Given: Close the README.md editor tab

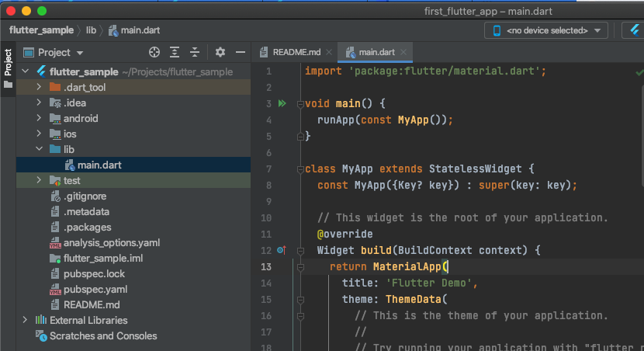Looking at the screenshot, I should [x=329, y=52].
